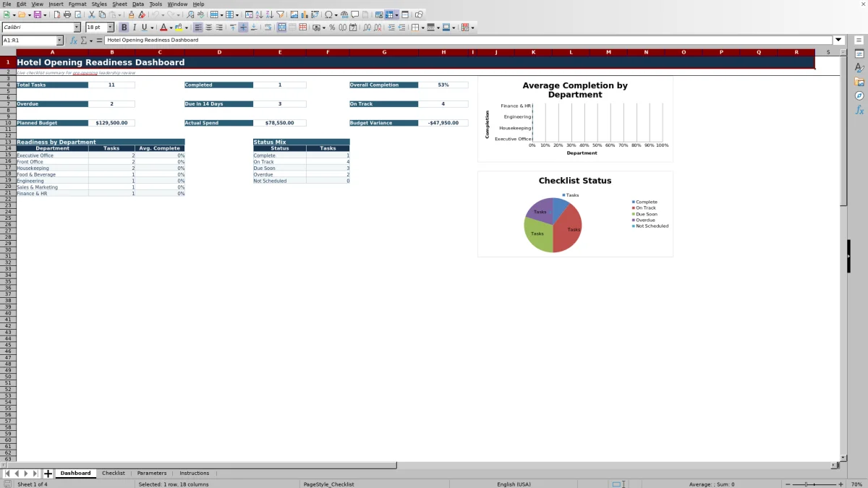Screen dimensions: 868x488
Task: Click the Cut scissors icon
Action: (91, 14)
